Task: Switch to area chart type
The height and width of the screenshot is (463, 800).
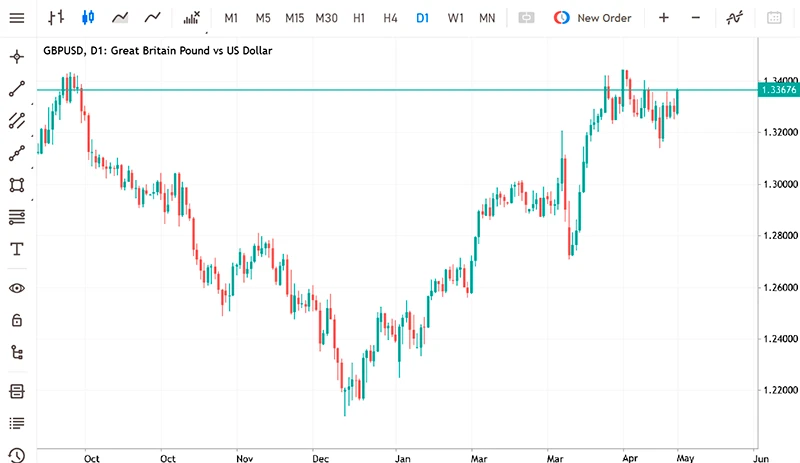Action: point(120,18)
